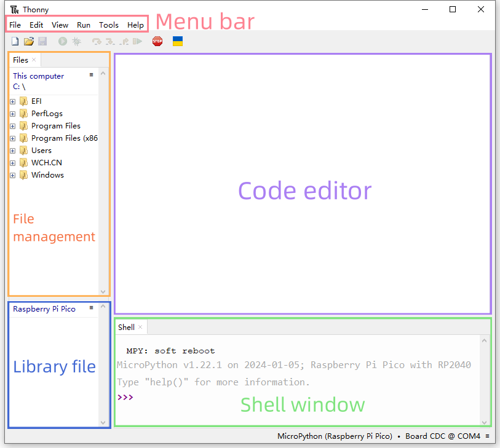Click down arrow of Shell scrollbar

click(x=485, y=423)
